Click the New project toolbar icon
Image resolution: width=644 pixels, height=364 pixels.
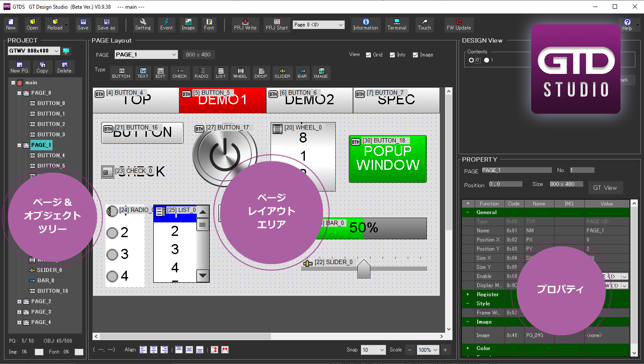coord(11,25)
